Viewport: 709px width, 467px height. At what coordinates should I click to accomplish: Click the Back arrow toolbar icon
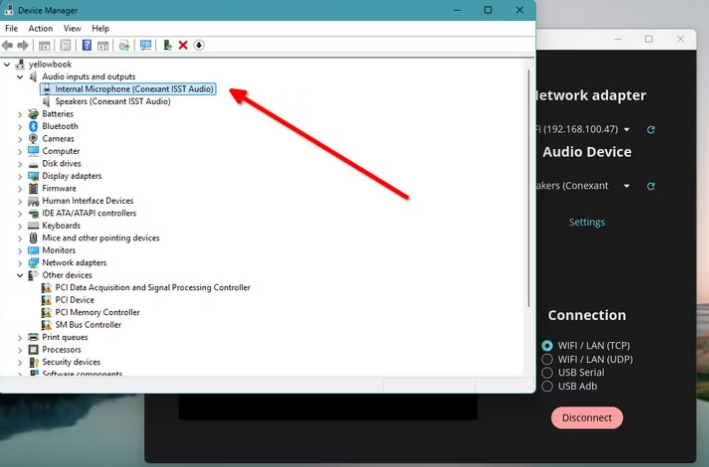9,45
